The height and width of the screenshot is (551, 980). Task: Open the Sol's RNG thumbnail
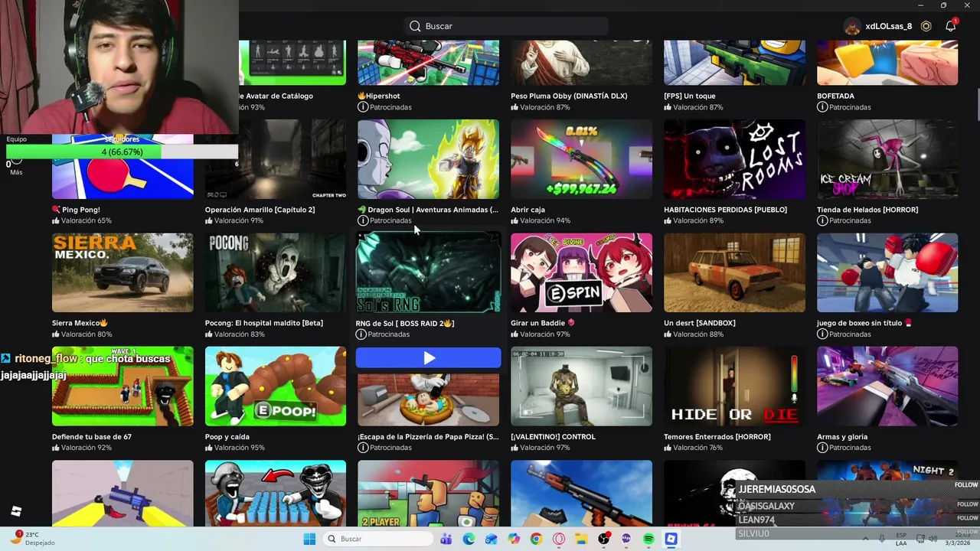tap(429, 272)
